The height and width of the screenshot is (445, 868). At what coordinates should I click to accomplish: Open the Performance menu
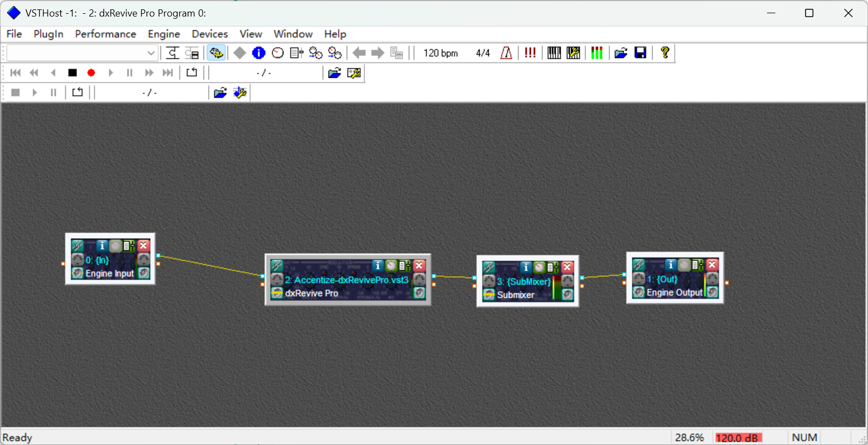[105, 34]
